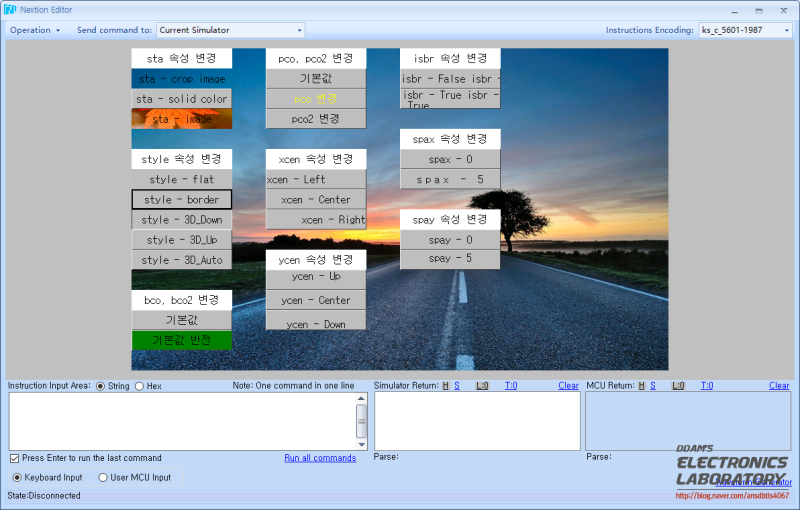
Task: Tap the 'spax - 5' button
Action: point(450,179)
